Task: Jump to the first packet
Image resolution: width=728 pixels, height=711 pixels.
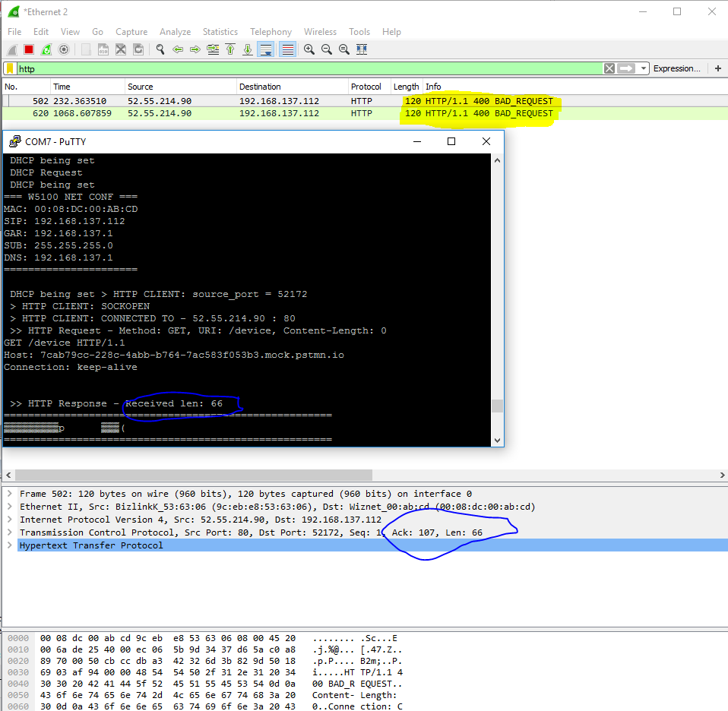Action: pos(230,49)
